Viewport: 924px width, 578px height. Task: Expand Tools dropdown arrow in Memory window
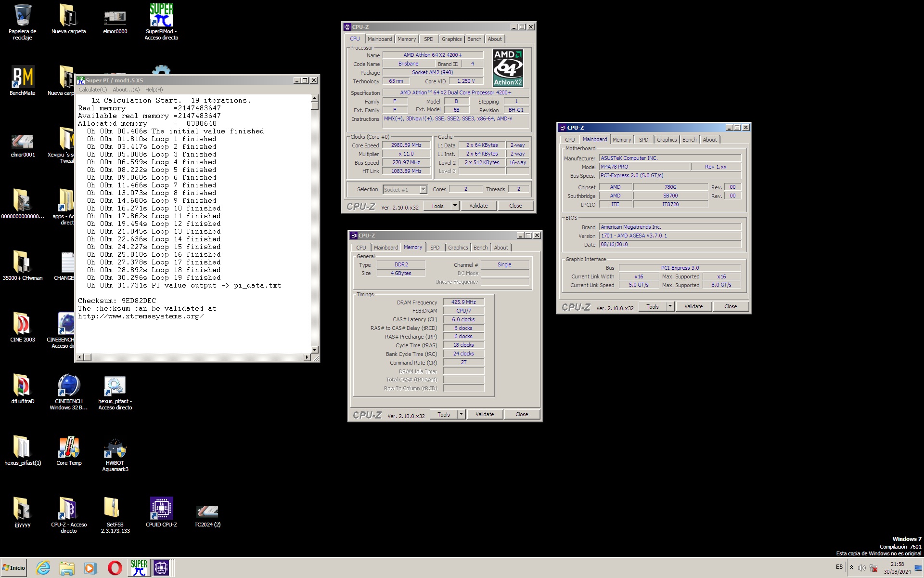click(461, 414)
